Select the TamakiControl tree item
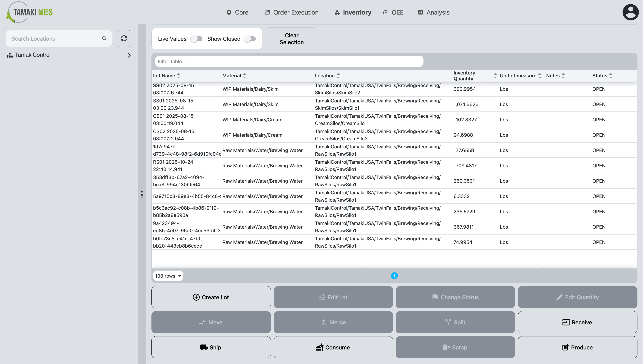Screen dimensions: 643x364 pyautogui.click(x=69, y=55)
